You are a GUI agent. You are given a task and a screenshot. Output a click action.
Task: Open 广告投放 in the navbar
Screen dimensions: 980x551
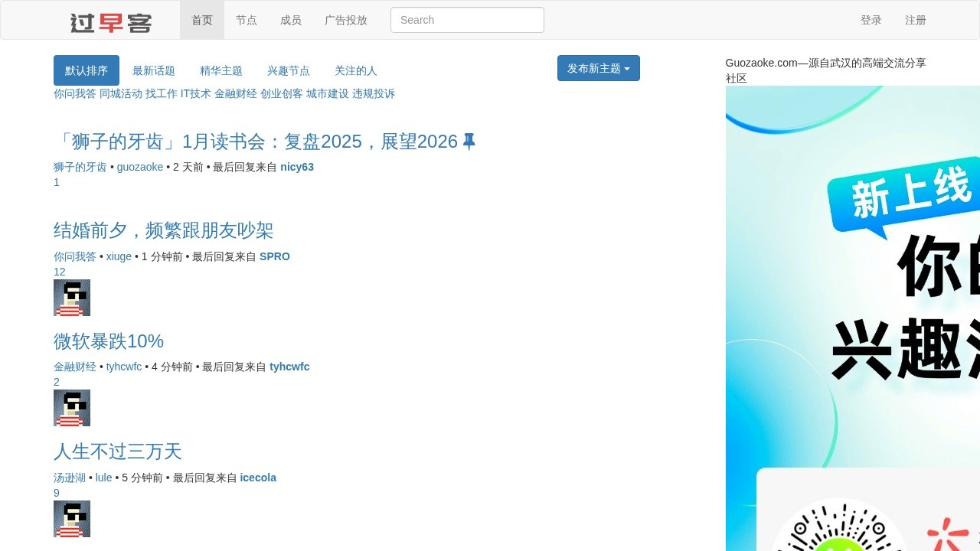point(346,20)
